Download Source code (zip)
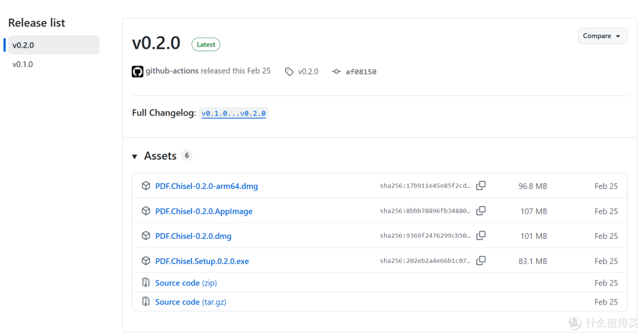The width and height of the screenshot is (644, 336). [186, 283]
